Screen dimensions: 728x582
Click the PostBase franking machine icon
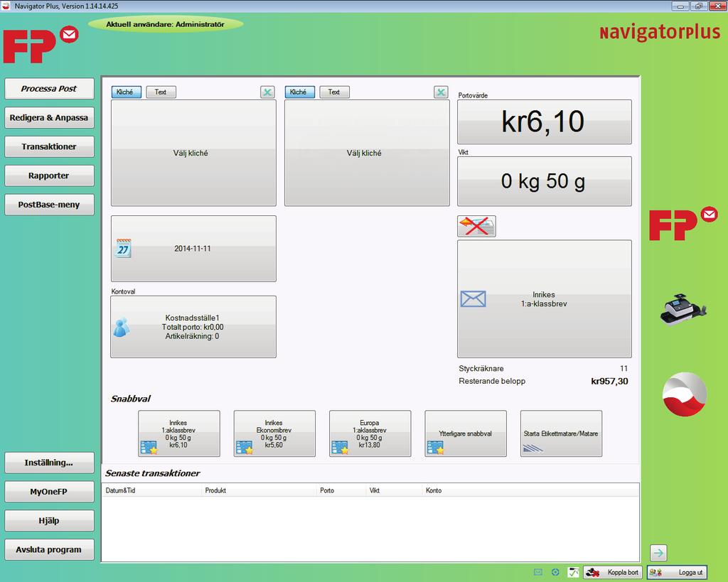click(683, 310)
